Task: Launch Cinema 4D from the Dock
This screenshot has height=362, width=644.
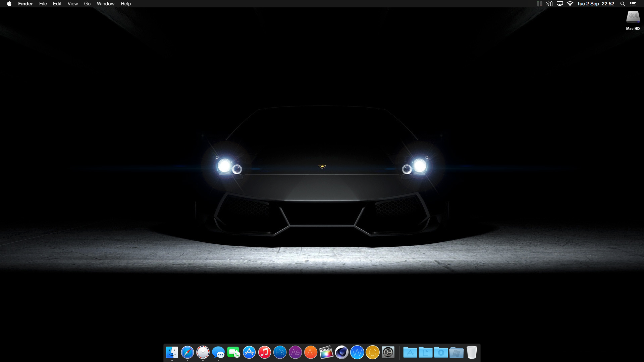Action: [341, 352]
